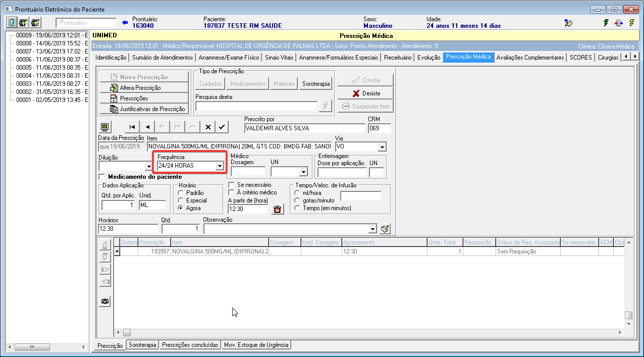
Task: Click the blue back arrow beside Prontuário
Action: (125, 23)
